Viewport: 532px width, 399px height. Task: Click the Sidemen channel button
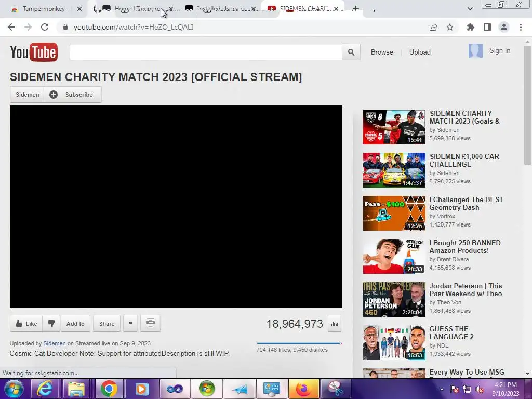pyautogui.click(x=27, y=95)
